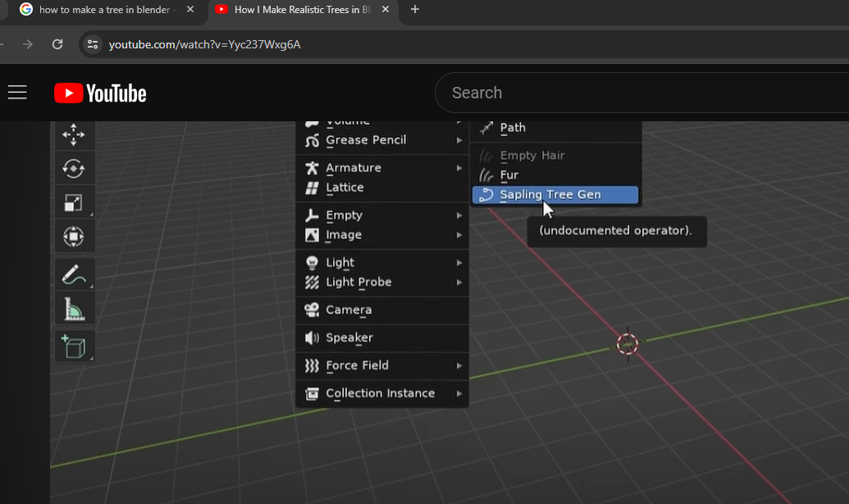Close the YouTube video tab
Screen dimensions: 849x504
click(x=386, y=9)
